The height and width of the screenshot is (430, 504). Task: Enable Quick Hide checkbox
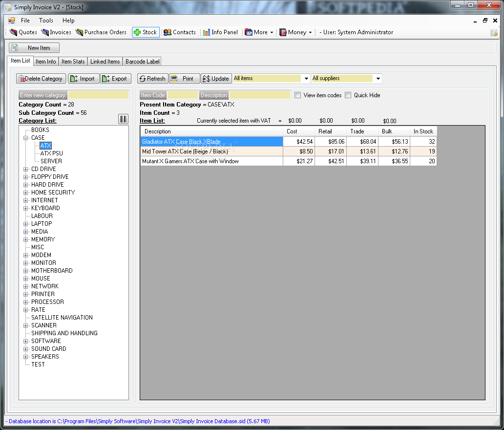pos(348,95)
